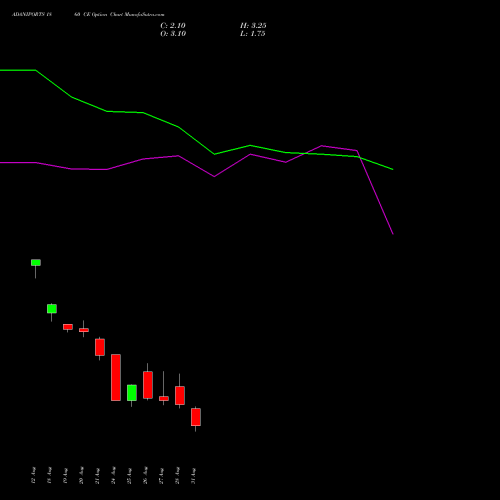Viewport: 500px width, 500px height.
Task: Select the 20 Aug date label
Action: pos(81,476)
